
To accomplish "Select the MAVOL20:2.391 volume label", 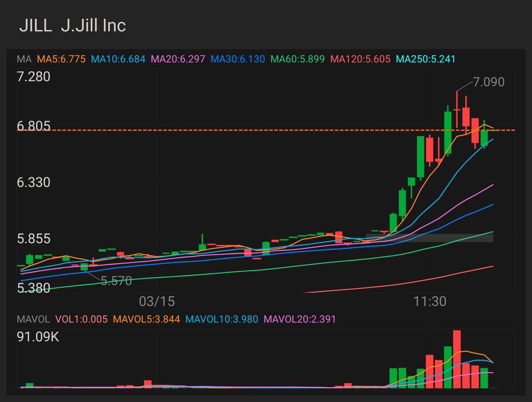I will 300,319.
